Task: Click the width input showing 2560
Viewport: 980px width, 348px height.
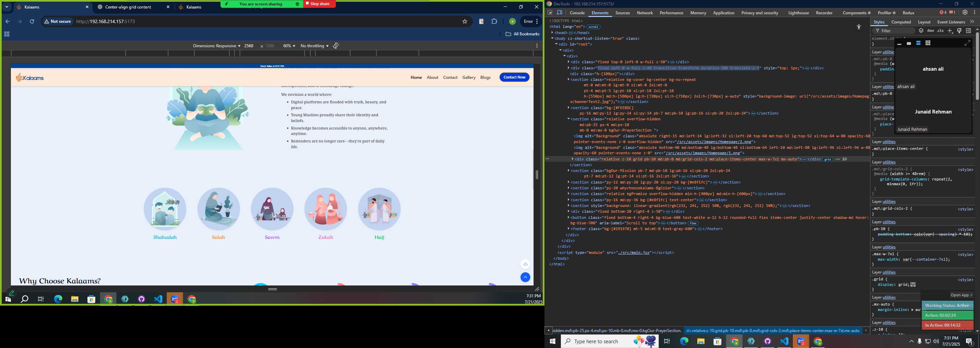Action: (x=249, y=46)
